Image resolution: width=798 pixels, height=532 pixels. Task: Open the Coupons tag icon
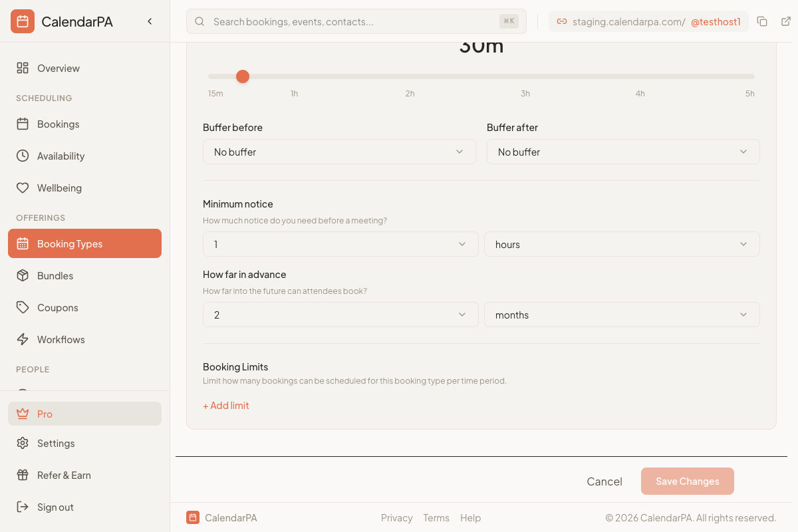(x=23, y=307)
